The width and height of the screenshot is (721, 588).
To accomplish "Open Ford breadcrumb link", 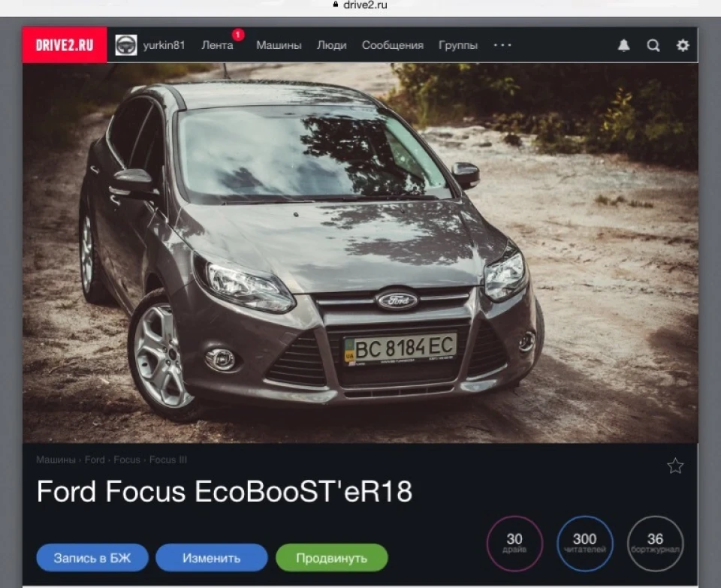I will [95, 460].
